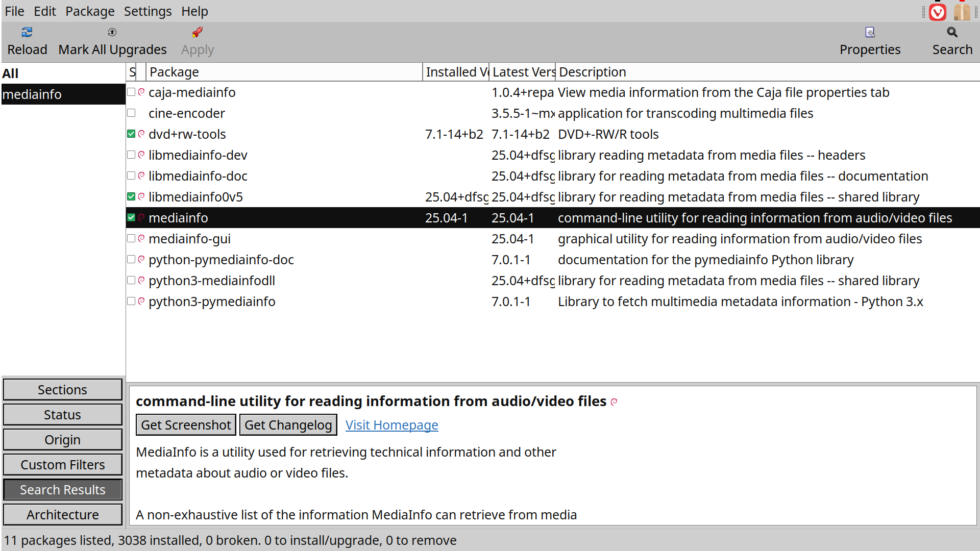Open the Settings menu

(148, 11)
